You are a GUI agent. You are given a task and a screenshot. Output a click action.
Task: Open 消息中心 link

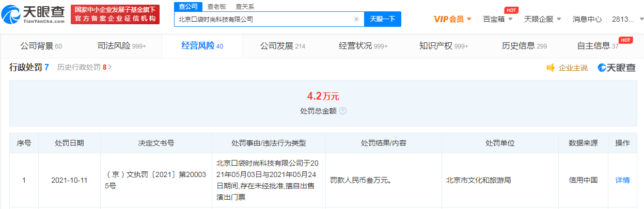pos(587,19)
